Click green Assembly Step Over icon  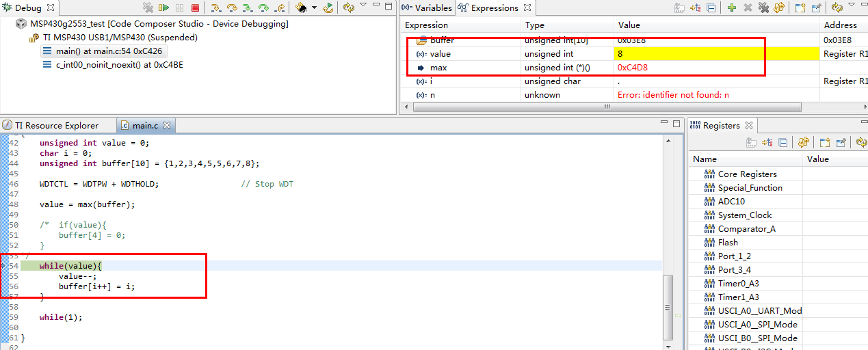(263, 8)
